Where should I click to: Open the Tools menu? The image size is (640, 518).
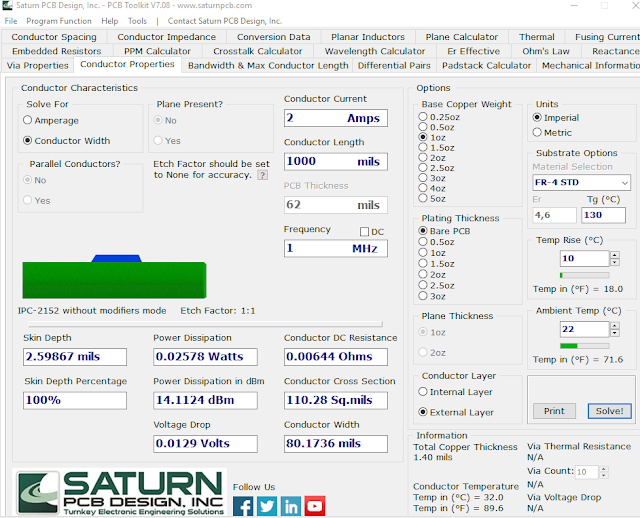point(137,21)
